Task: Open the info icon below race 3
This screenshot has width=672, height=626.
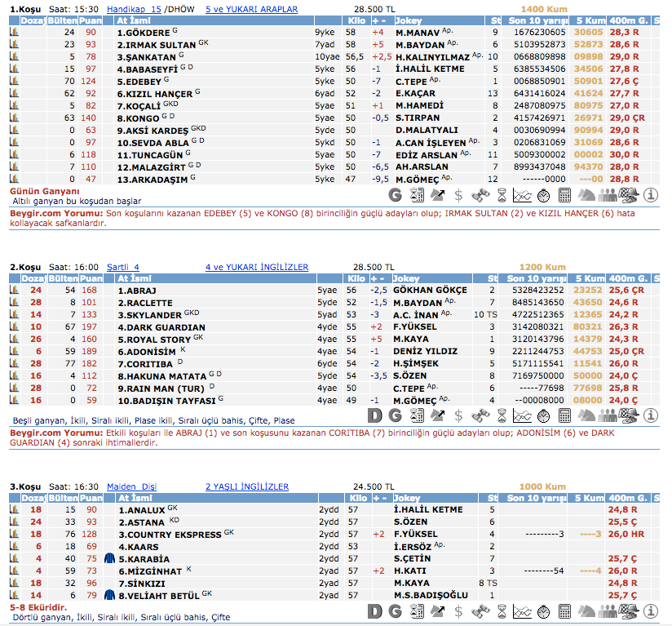Action: pos(651,610)
